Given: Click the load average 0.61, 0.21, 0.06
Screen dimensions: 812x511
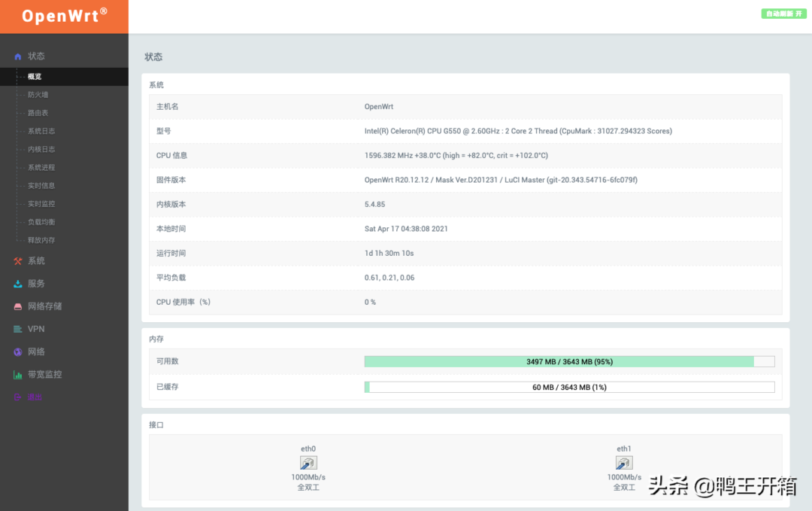Looking at the screenshot, I should click(x=389, y=277).
